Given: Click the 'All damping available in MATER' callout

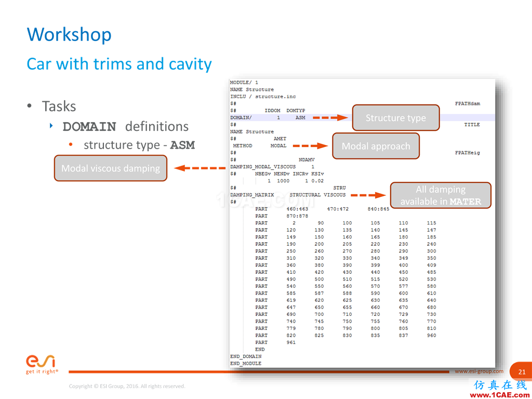Looking at the screenshot, I should pos(441,195).
